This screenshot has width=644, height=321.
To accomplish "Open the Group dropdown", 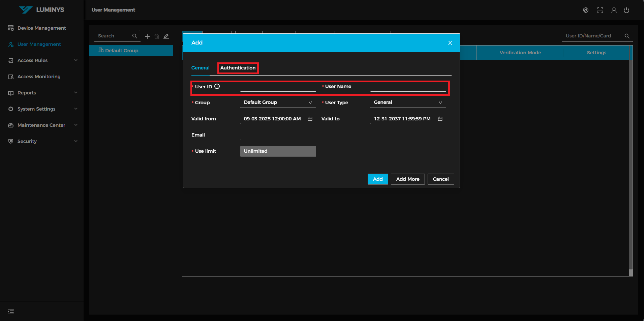I will pyautogui.click(x=278, y=103).
